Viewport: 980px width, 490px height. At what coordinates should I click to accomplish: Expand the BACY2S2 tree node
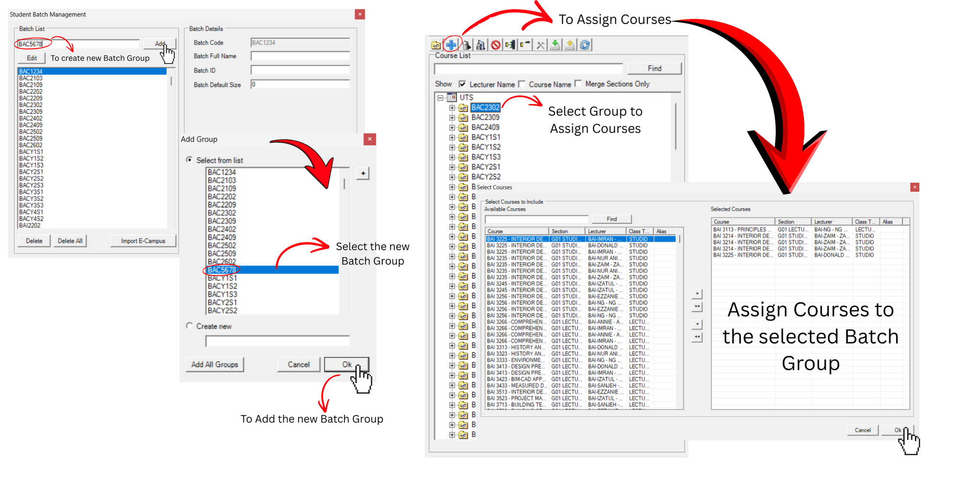[x=452, y=177]
